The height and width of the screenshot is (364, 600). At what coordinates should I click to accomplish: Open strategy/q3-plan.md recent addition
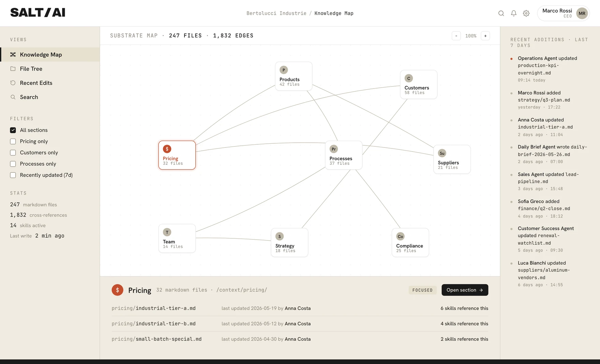(550, 100)
